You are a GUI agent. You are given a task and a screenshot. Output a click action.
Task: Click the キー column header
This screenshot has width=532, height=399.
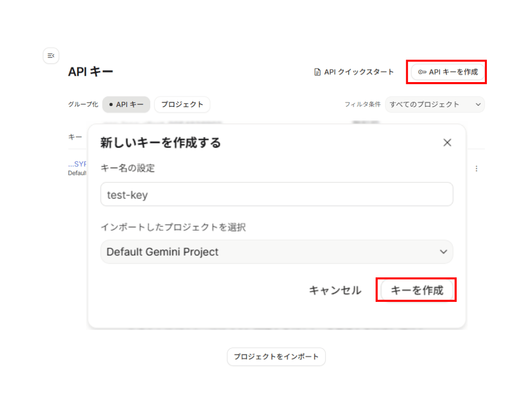pyautogui.click(x=75, y=137)
